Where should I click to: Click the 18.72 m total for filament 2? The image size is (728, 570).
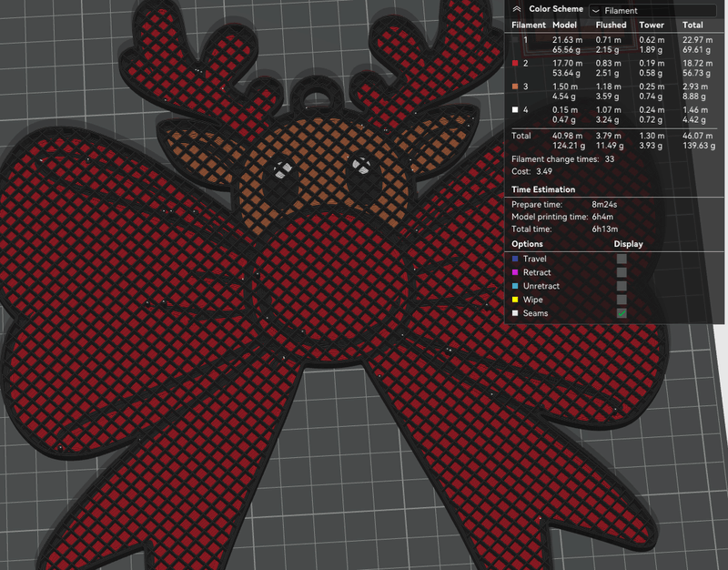[x=697, y=63]
